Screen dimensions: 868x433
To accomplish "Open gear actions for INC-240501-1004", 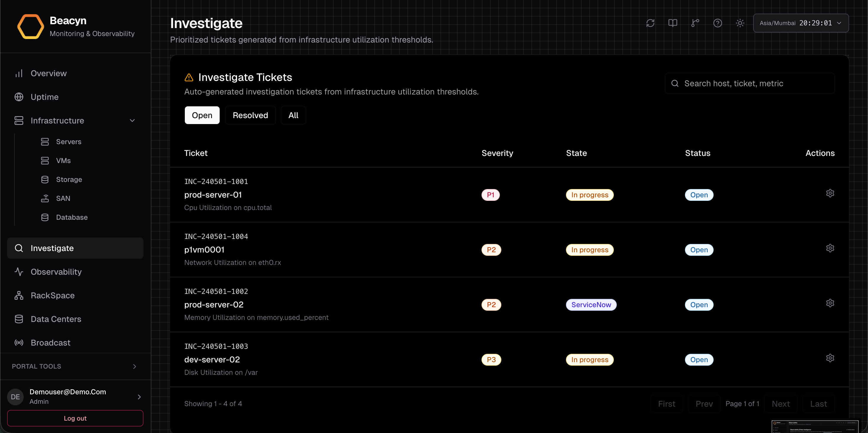I will click(x=830, y=248).
